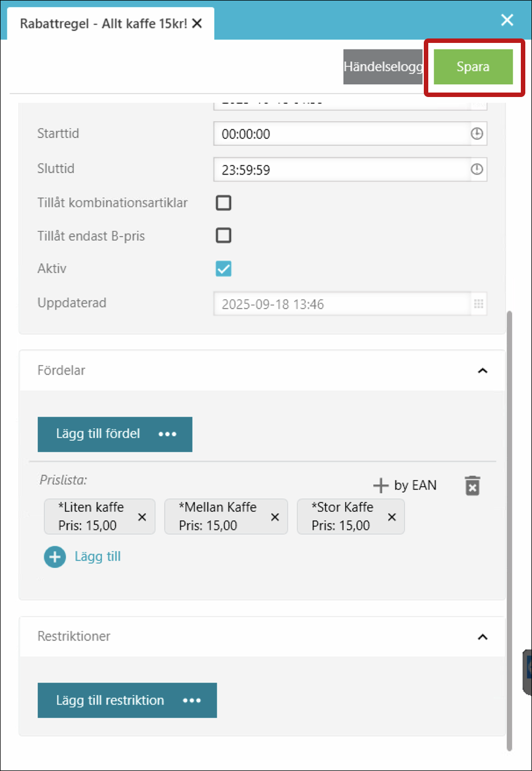Close the Rabattregel tab
Screen dimensions: 532x771
click(197, 24)
